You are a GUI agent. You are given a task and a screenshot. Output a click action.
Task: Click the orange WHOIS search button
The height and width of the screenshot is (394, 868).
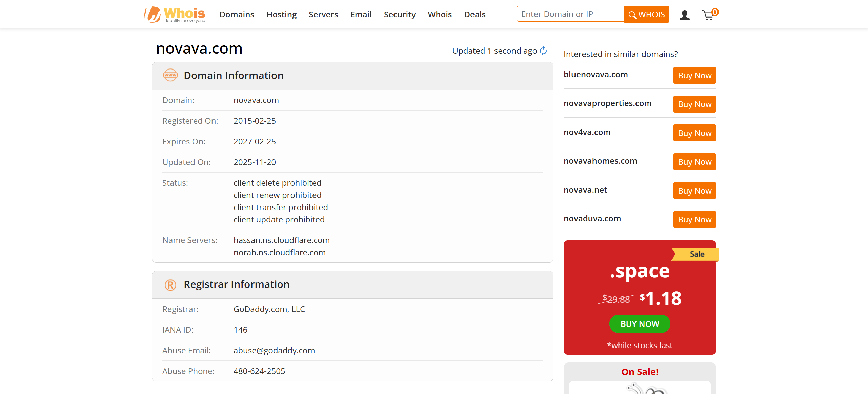(647, 14)
